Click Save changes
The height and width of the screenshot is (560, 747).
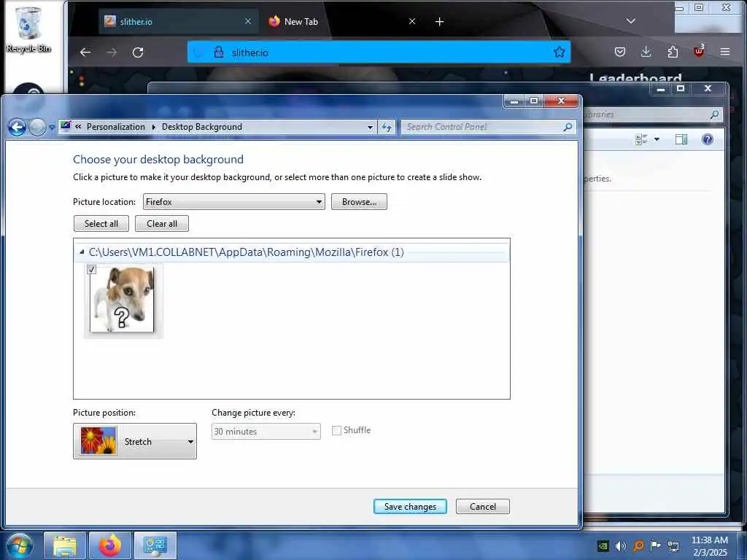[x=410, y=506]
